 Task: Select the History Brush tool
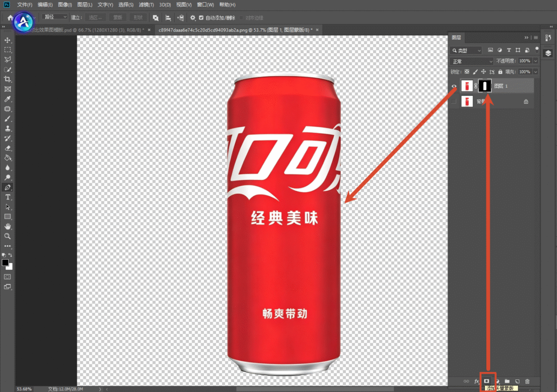(x=8, y=139)
